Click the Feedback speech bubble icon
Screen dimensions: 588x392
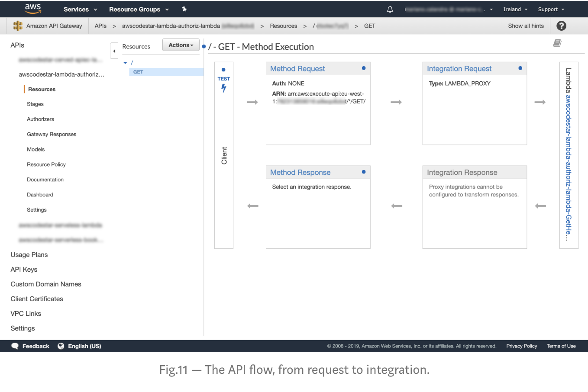(x=15, y=346)
